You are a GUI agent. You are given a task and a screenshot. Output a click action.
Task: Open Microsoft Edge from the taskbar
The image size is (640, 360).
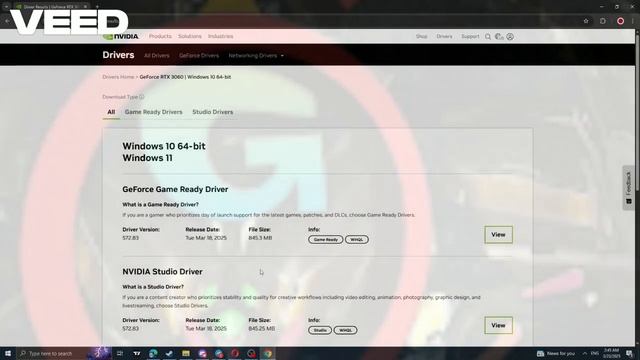click(153, 353)
